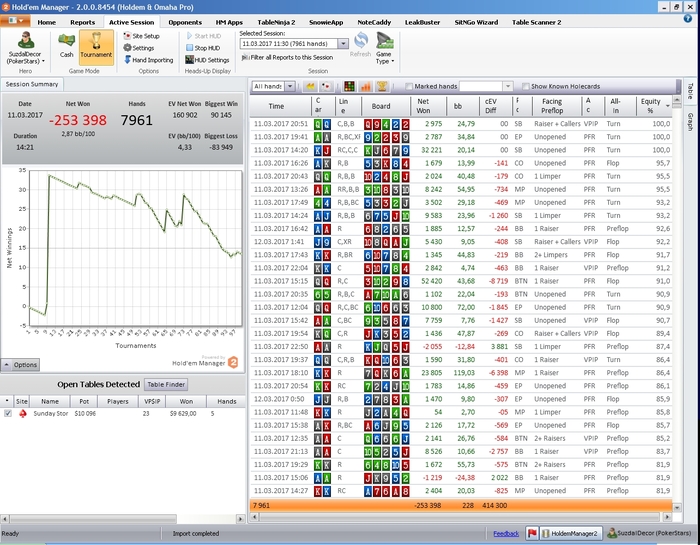The image size is (700, 545).
Task: Select the hand row at 11.03.2017 14:27
Action: pos(460,491)
